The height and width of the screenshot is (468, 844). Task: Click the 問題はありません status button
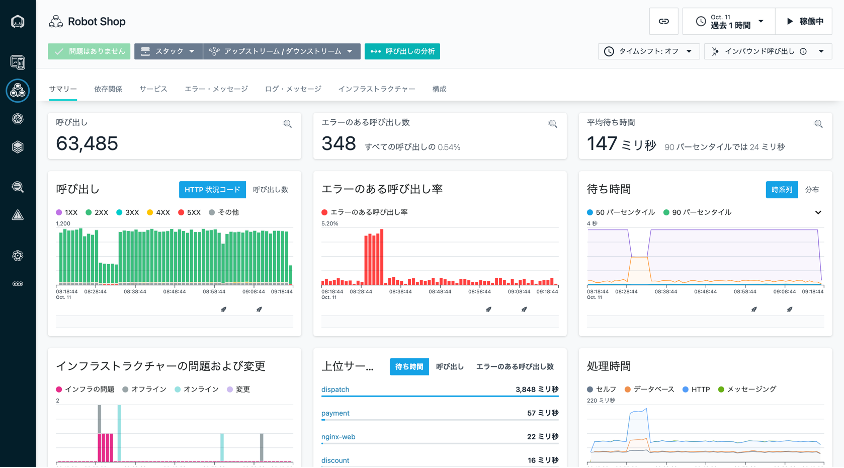[89, 51]
